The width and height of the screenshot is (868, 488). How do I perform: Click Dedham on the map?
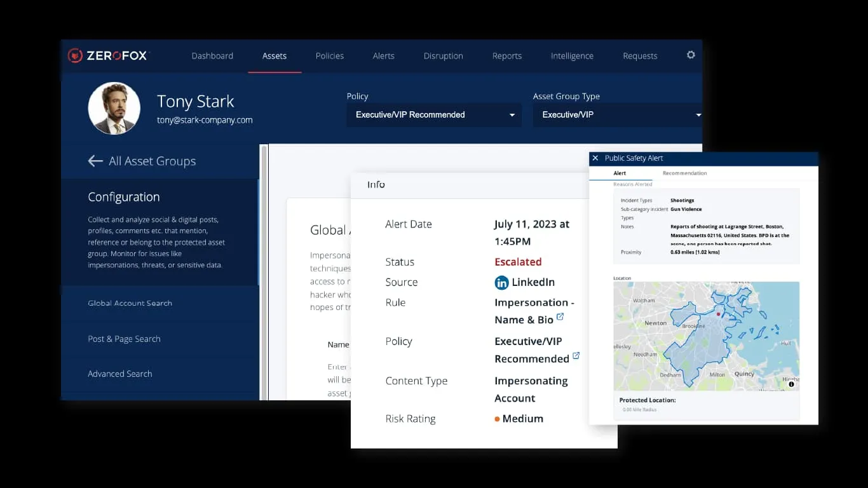(x=670, y=375)
